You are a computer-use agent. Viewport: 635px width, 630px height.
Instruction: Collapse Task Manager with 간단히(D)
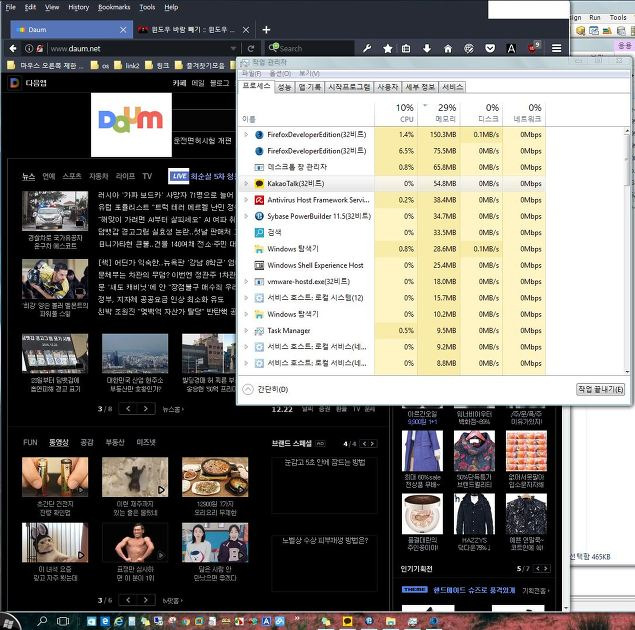(x=266, y=389)
